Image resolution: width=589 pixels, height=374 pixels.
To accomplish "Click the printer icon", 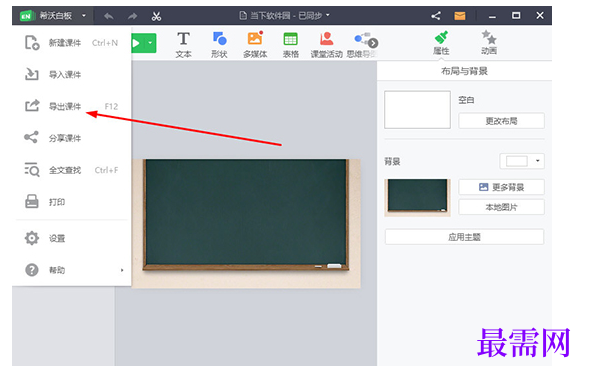I will coord(32,202).
